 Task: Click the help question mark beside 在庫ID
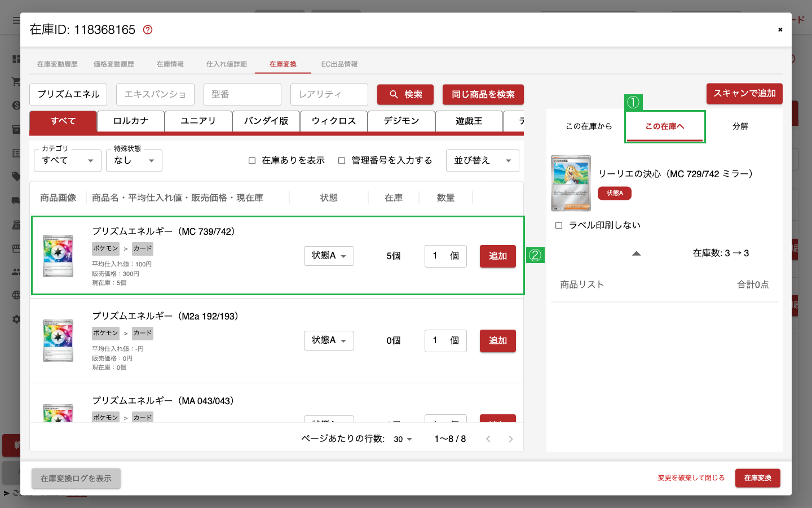point(148,30)
